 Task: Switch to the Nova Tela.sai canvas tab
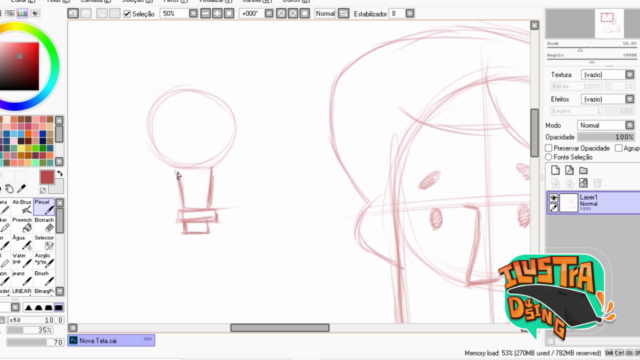(111, 340)
